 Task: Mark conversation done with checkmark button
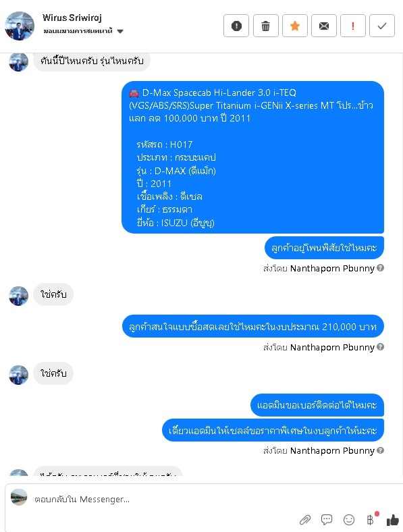coord(382,26)
